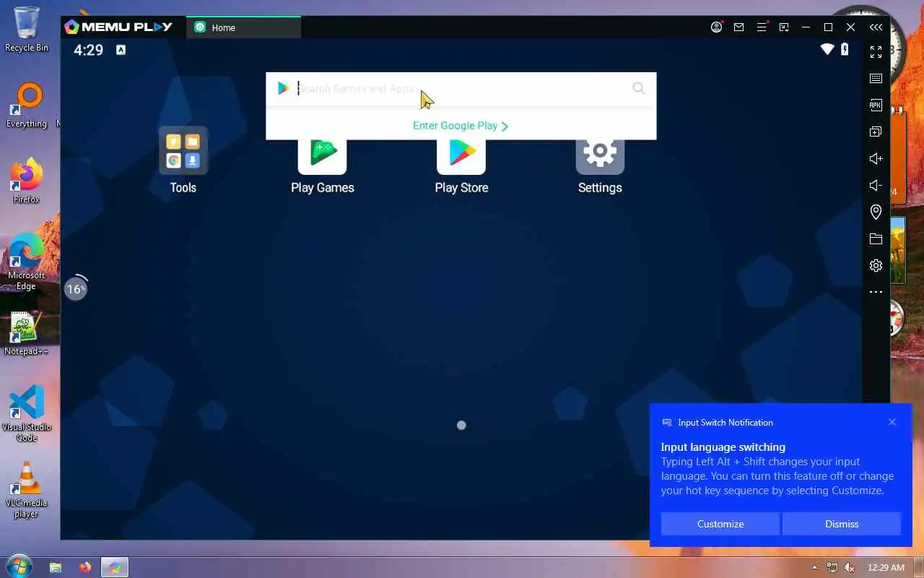Select the VLC media player desktop shortcut

coord(27,490)
